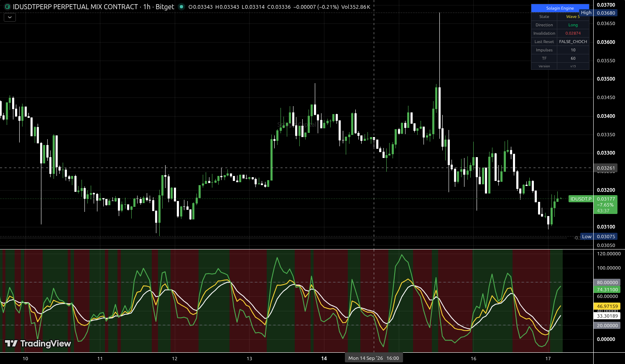625x364 pixels.
Task: Click the TF value 60 in the table
Action: pos(573,59)
